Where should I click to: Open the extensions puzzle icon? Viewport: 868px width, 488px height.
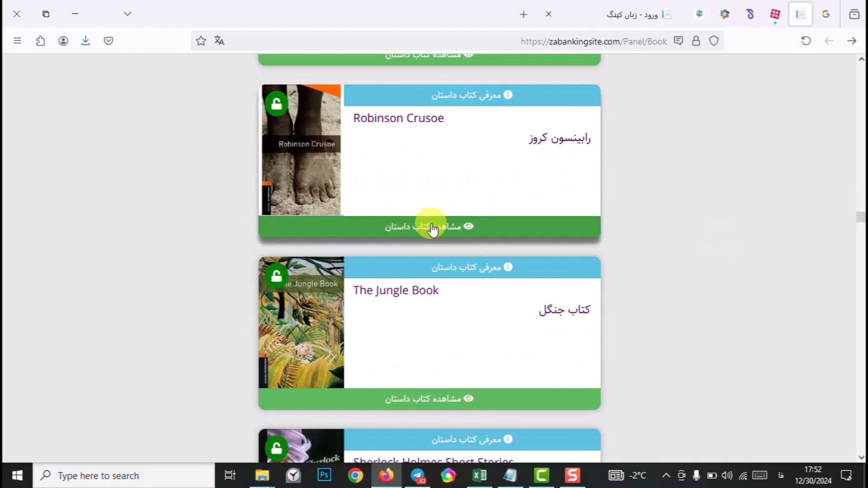point(40,41)
